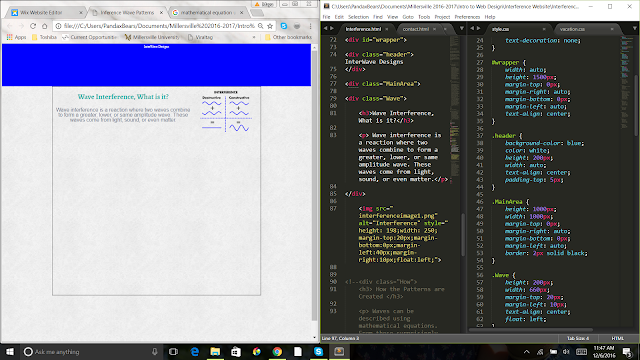Viewport: 640px width, 360px height.
Task: Reload the page in Chrome
Action: [33, 26]
